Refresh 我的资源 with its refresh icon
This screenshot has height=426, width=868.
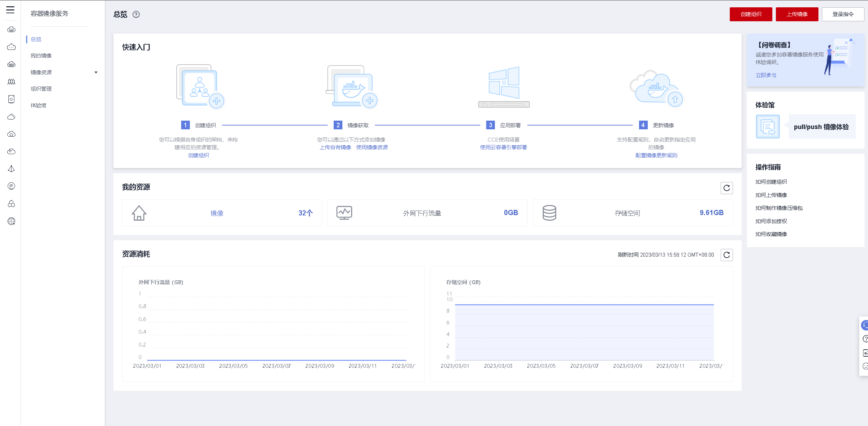click(727, 188)
